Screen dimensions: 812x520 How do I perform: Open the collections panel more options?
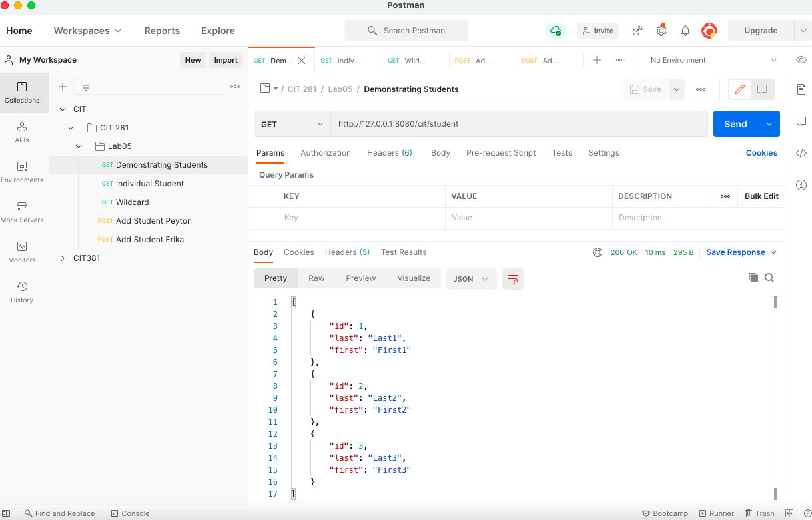tap(235, 87)
